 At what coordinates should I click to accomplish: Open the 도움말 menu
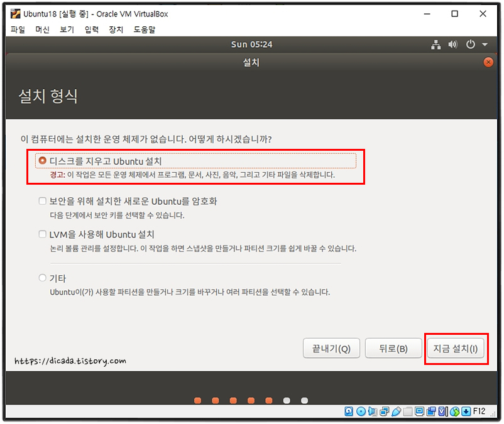pos(145,30)
